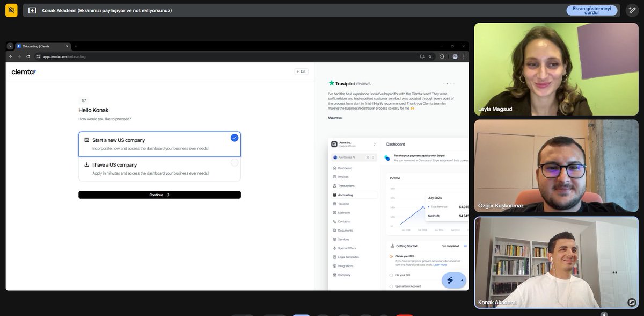Open the browser extensions puzzle icon
Screen dimensions: 644x316
tap(442, 56)
